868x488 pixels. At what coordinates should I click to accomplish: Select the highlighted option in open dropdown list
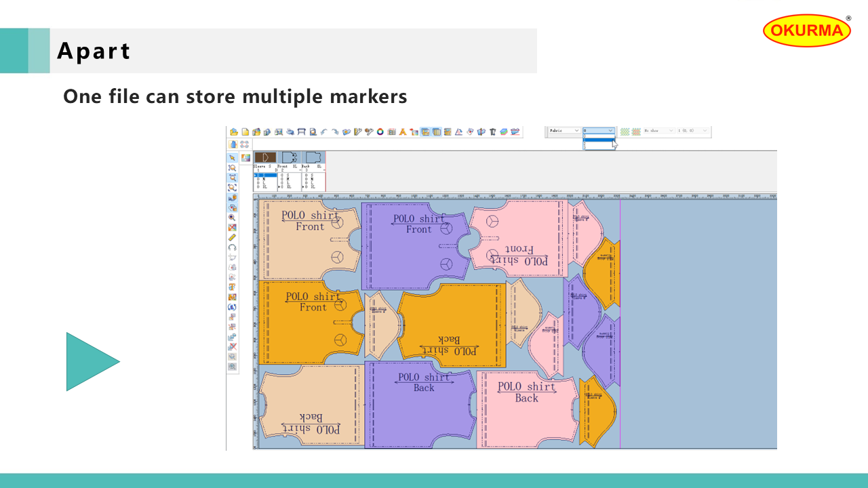click(598, 140)
